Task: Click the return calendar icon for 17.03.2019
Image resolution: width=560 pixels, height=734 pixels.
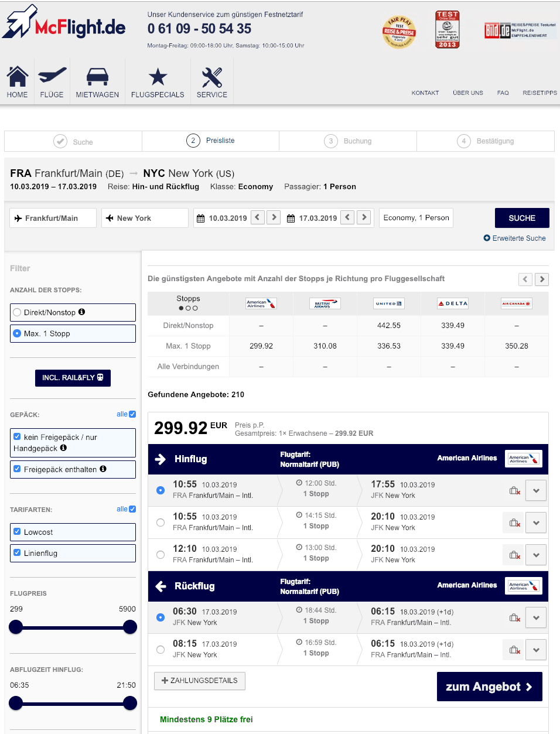Action: click(x=291, y=219)
